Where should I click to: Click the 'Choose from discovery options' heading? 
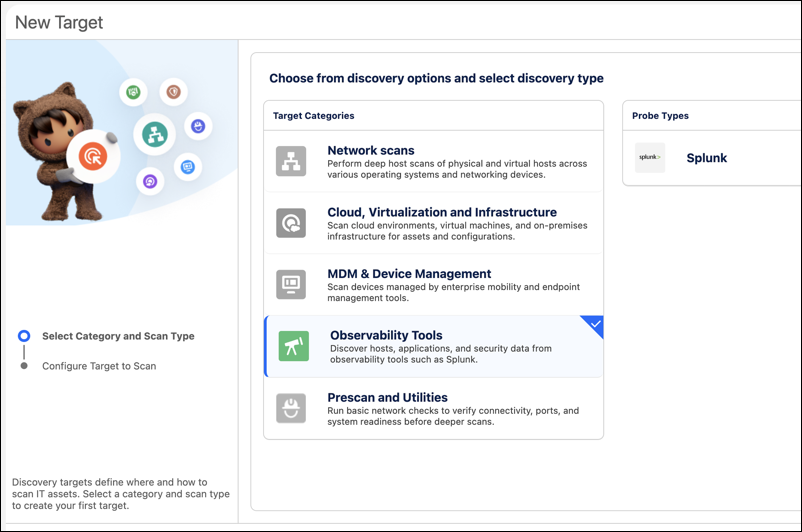click(x=436, y=78)
